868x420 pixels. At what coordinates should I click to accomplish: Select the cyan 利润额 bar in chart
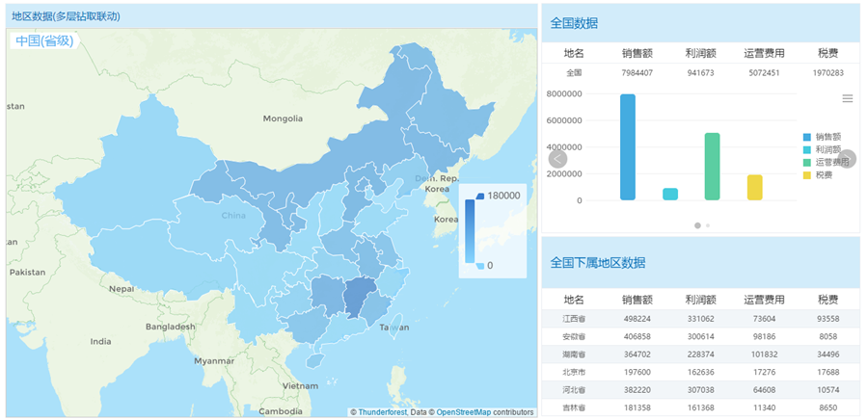click(670, 194)
